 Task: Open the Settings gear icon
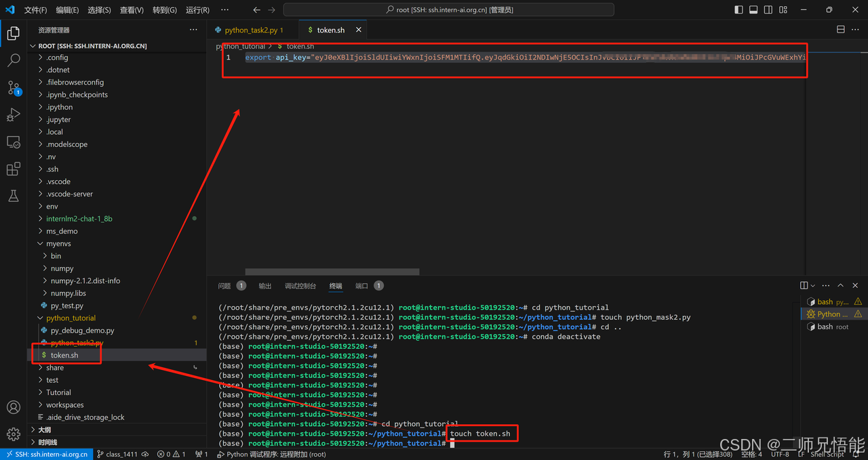[x=13, y=434]
